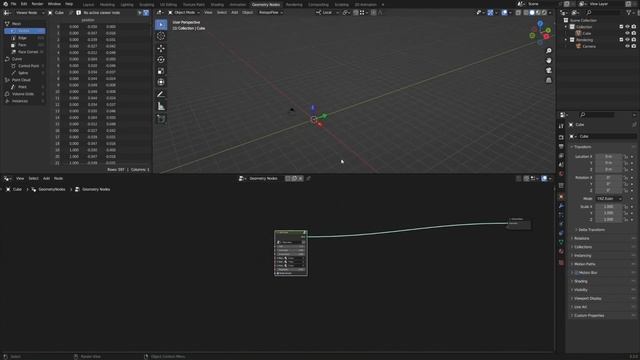Toggle visibility eye for Cube in outliner
640x360 pixels.
pos(627,33)
